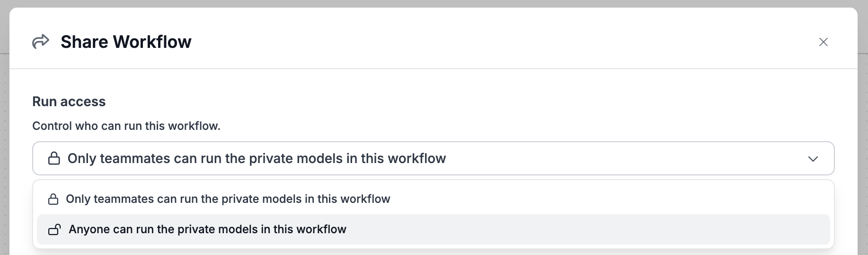Collapse the dropdown using the chevron arrow
The height and width of the screenshot is (255, 868).
click(x=813, y=159)
